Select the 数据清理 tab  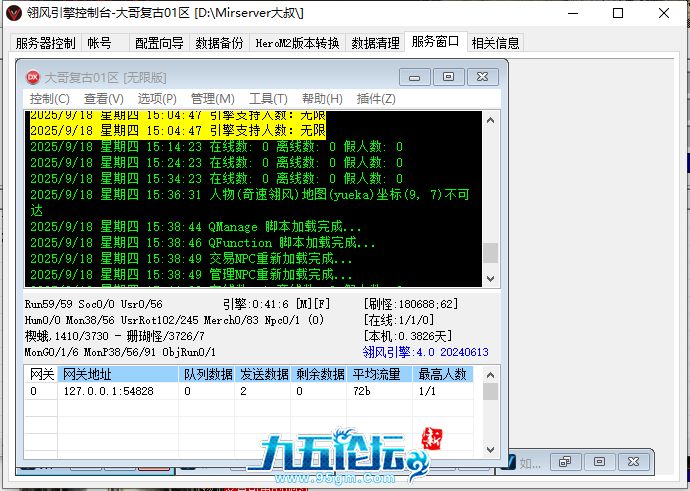(x=375, y=43)
